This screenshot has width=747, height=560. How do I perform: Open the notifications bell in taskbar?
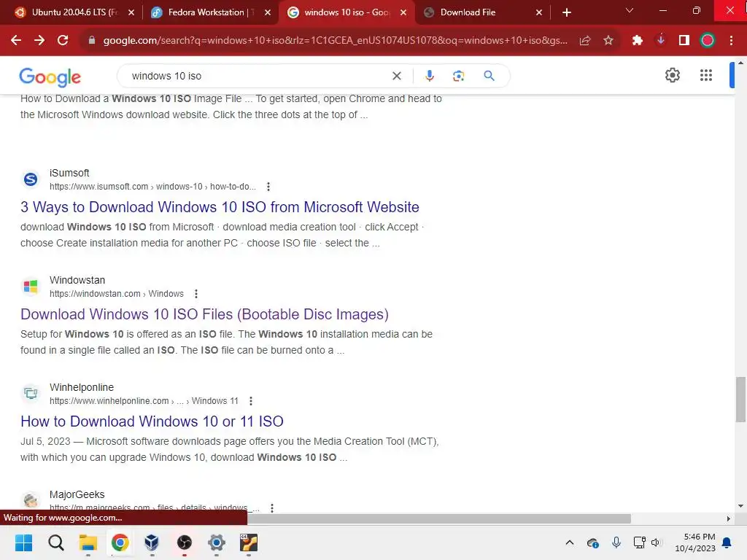[x=727, y=542]
